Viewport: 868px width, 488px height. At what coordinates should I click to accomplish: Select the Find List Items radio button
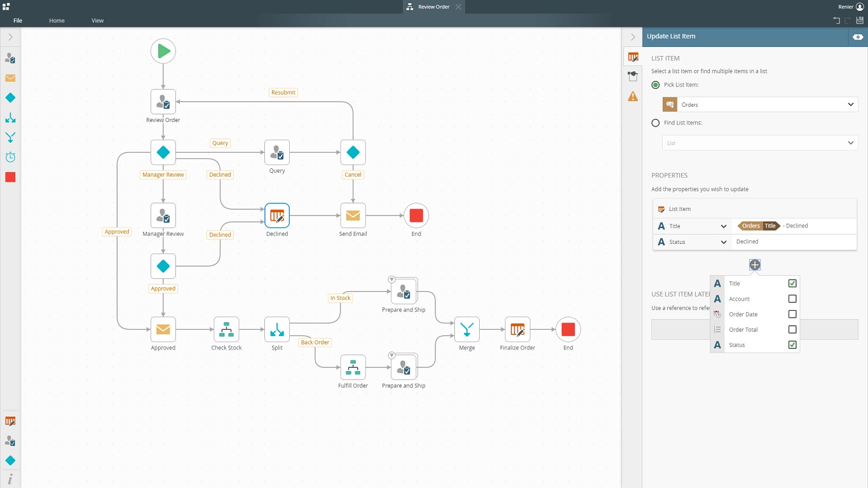pyautogui.click(x=656, y=123)
